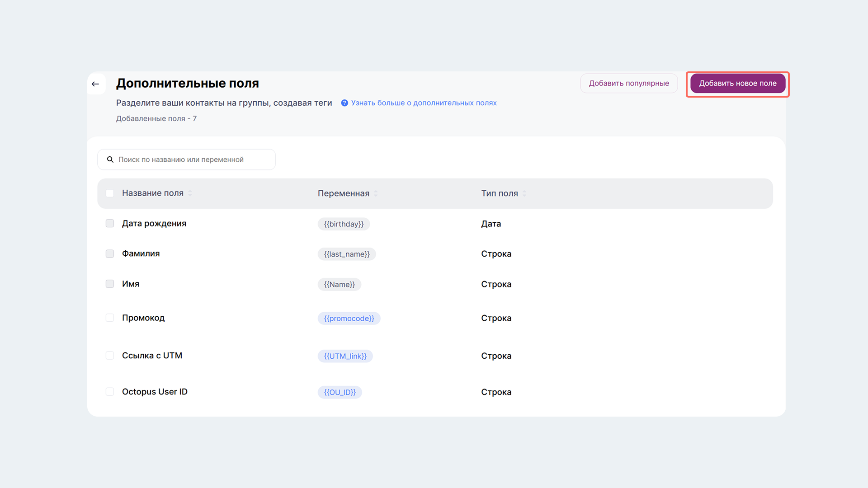Check the Octopus User ID row checkbox
The height and width of the screenshot is (488, 868).
pyautogui.click(x=110, y=392)
